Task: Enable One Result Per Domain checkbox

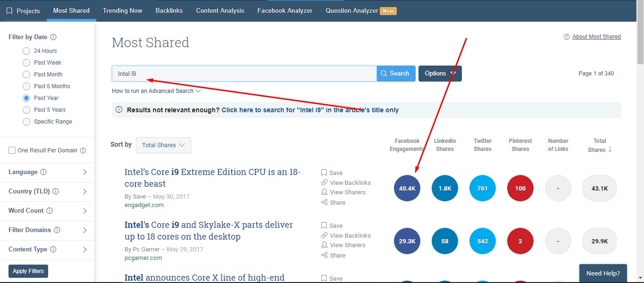Action: [x=12, y=150]
